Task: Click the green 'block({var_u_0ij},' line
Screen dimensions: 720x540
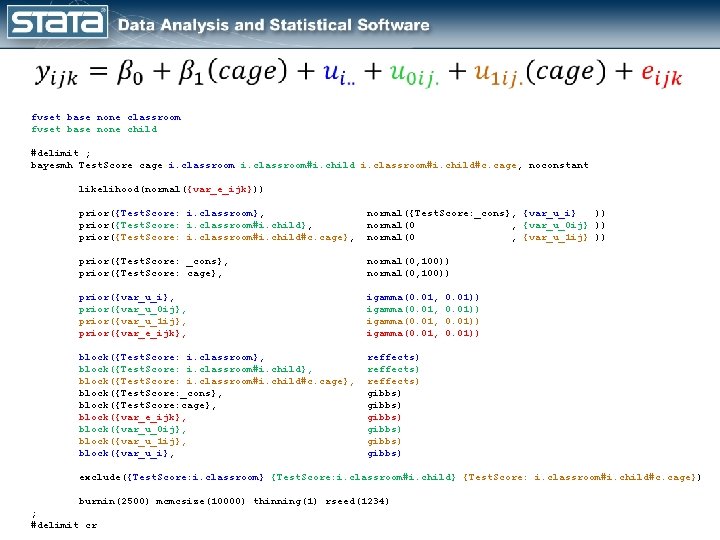Action: point(132,429)
